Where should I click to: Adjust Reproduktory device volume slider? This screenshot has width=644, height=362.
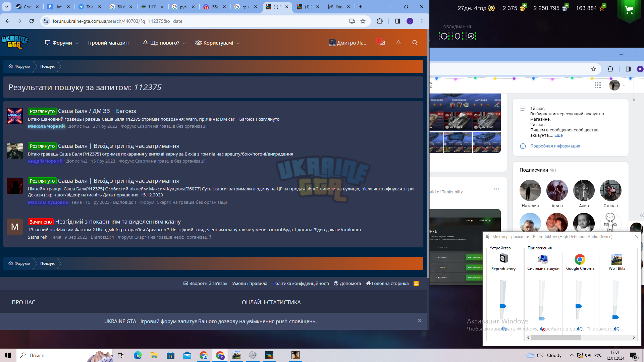point(503,306)
